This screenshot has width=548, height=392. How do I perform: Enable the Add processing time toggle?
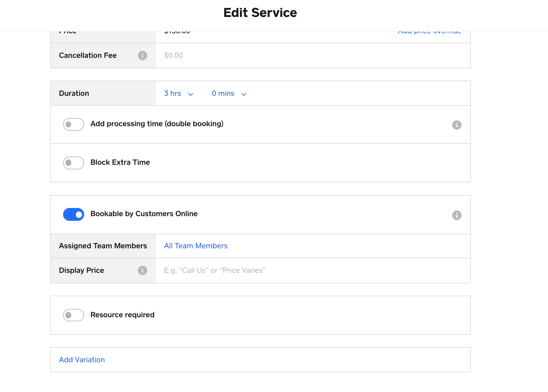[74, 124]
